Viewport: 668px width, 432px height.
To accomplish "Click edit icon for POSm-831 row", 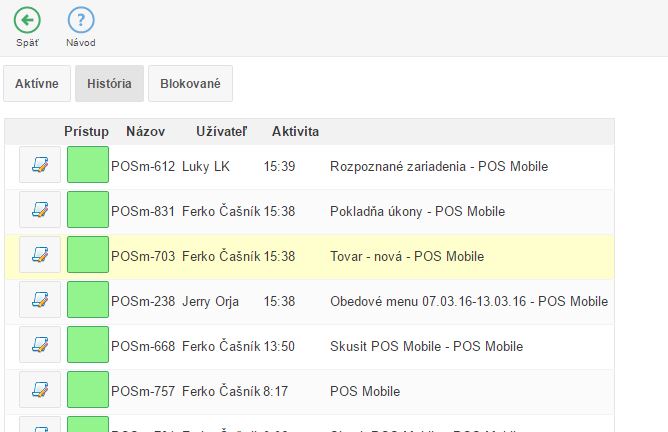I will [x=40, y=211].
